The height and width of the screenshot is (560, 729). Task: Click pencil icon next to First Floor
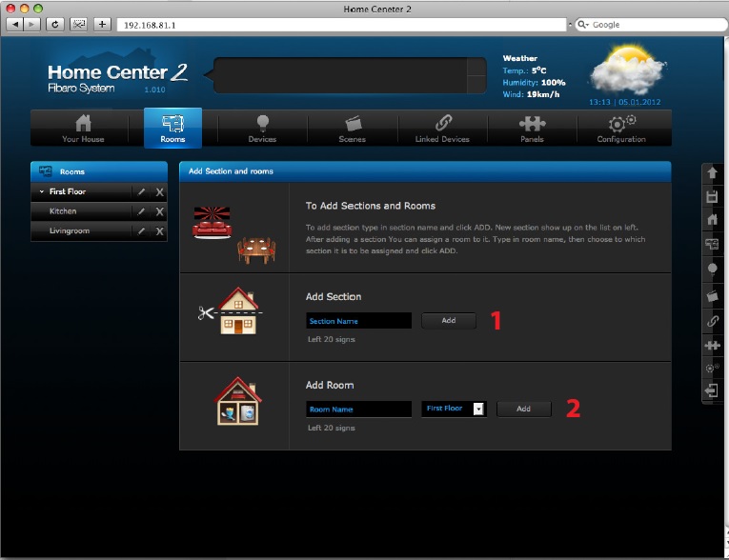pos(141,192)
